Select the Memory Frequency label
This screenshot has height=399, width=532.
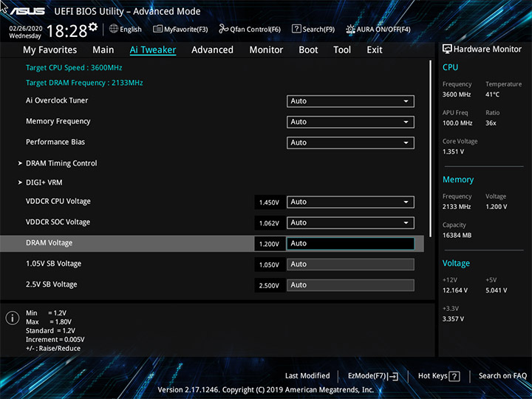58,121
